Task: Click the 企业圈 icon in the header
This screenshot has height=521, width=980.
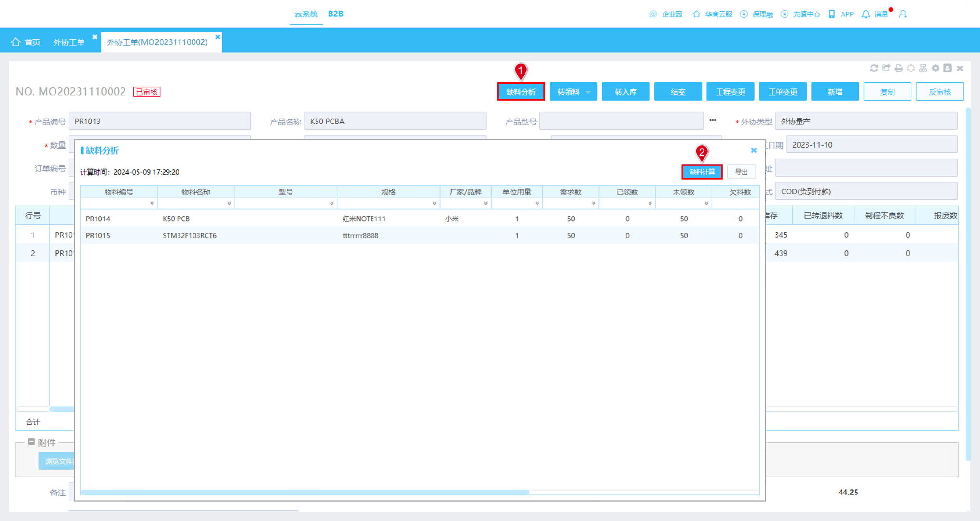Action: (x=653, y=14)
